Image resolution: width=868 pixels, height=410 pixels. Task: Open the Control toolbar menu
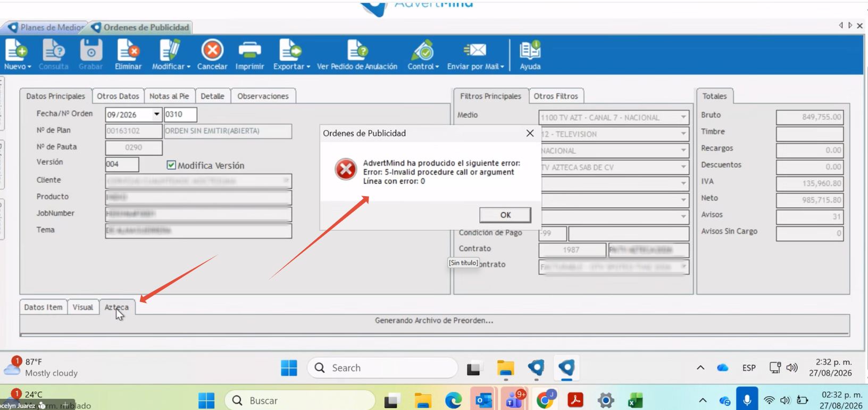(423, 55)
